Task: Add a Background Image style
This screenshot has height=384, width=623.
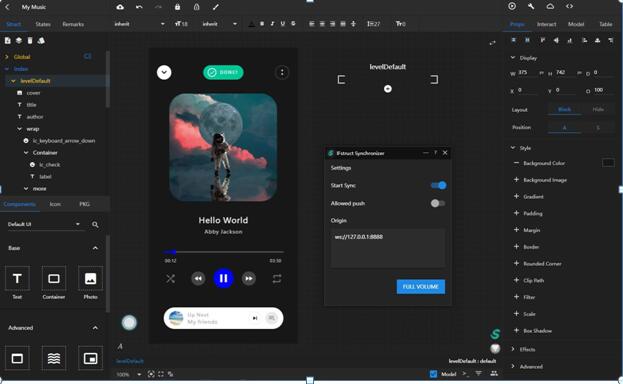Action: pyautogui.click(x=517, y=180)
